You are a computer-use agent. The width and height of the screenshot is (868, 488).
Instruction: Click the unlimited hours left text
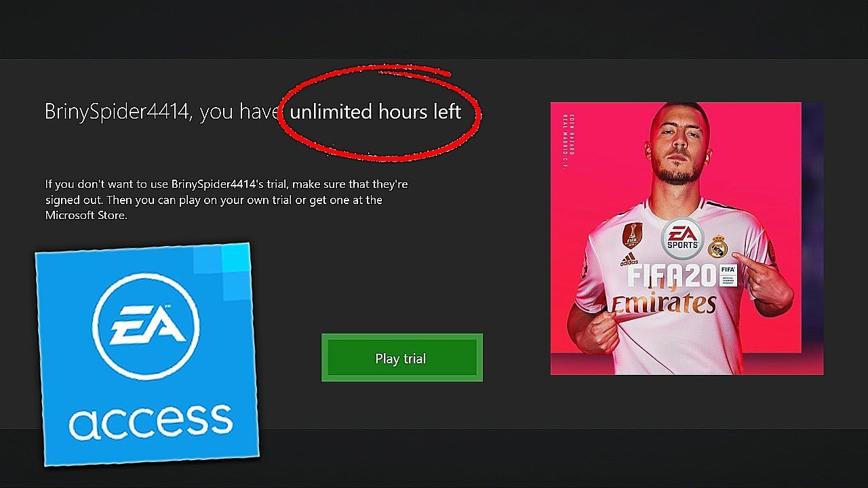(375, 112)
